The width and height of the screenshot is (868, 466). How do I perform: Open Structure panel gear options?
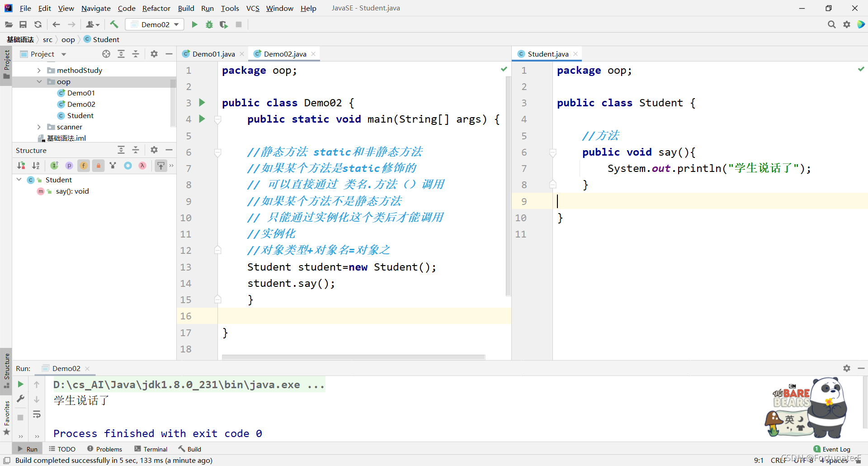click(x=154, y=150)
